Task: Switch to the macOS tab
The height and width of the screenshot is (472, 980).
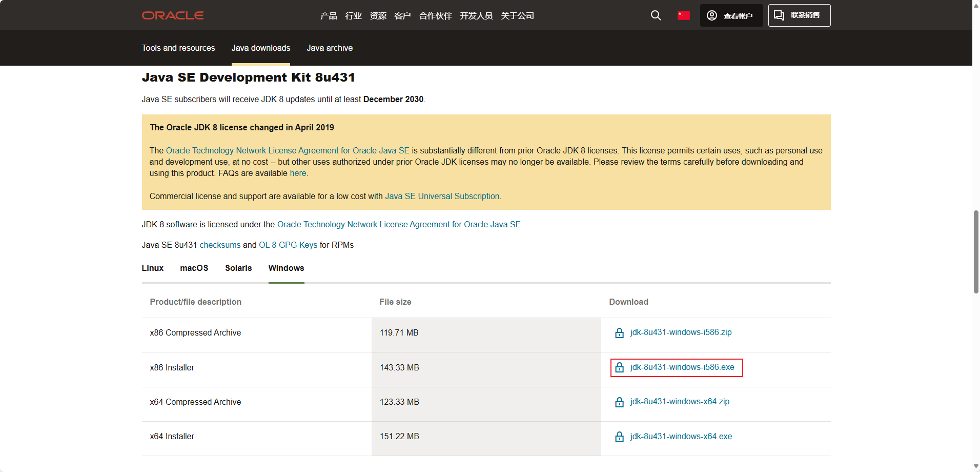Action: coord(194,268)
